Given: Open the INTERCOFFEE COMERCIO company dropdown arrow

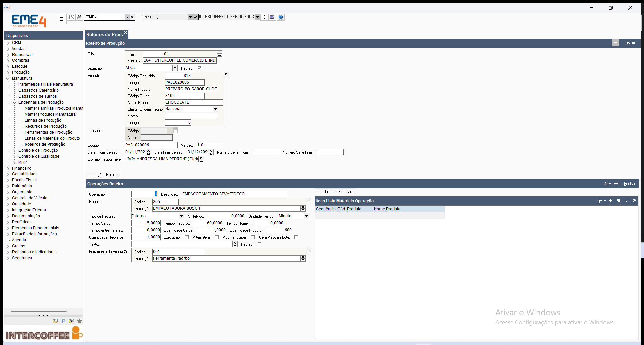Looking at the screenshot, I should tap(257, 17).
